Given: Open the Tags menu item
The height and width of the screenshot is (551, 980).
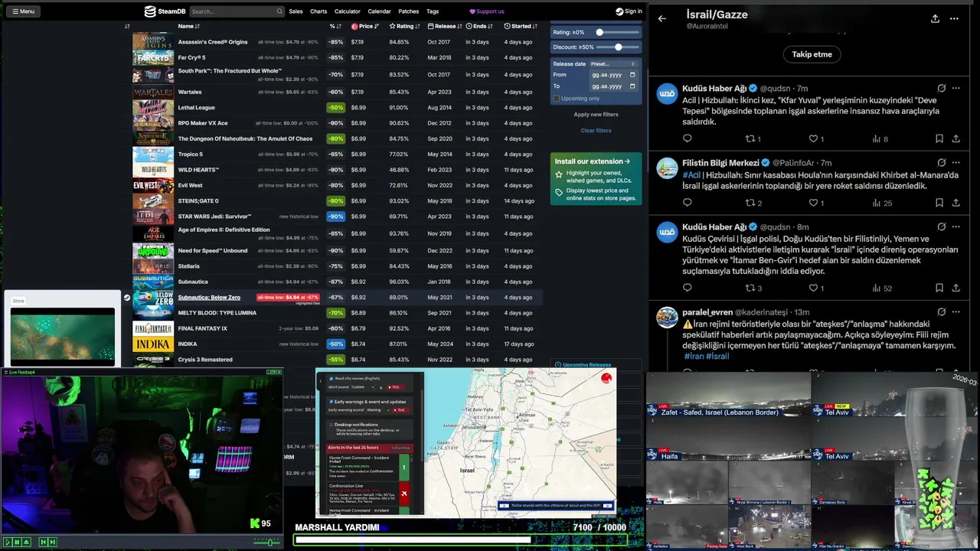Looking at the screenshot, I should point(433,11).
